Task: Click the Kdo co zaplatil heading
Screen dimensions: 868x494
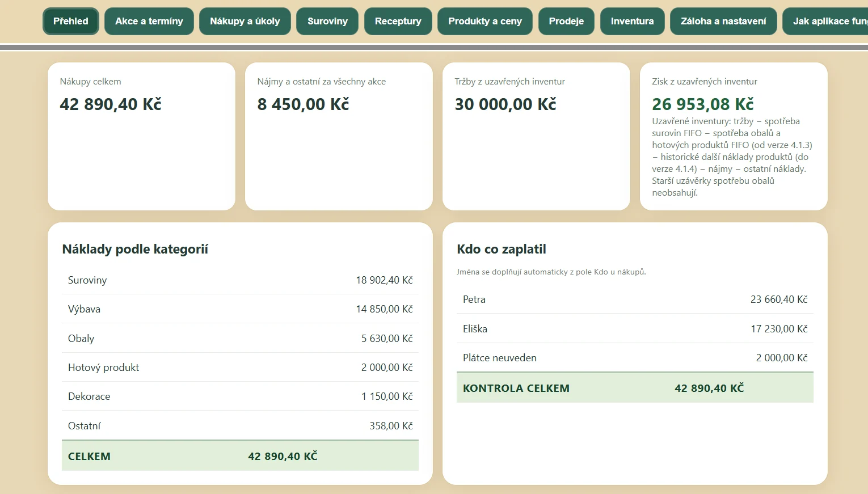Action: point(502,249)
